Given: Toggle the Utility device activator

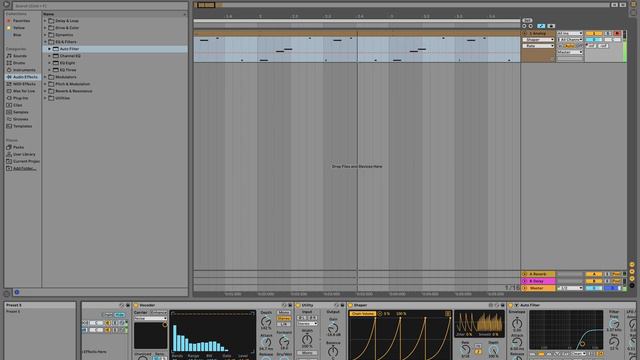Looking at the screenshot, I should 298,305.
